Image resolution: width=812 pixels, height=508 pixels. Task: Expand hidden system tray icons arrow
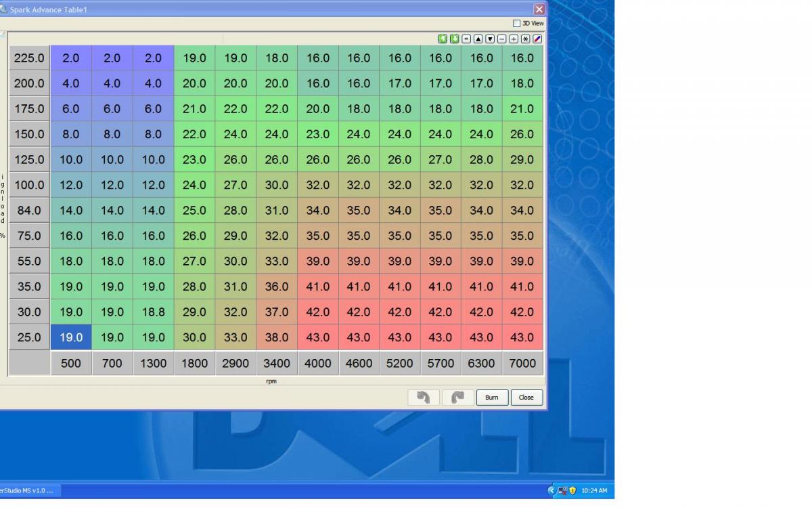tap(551, 490)
